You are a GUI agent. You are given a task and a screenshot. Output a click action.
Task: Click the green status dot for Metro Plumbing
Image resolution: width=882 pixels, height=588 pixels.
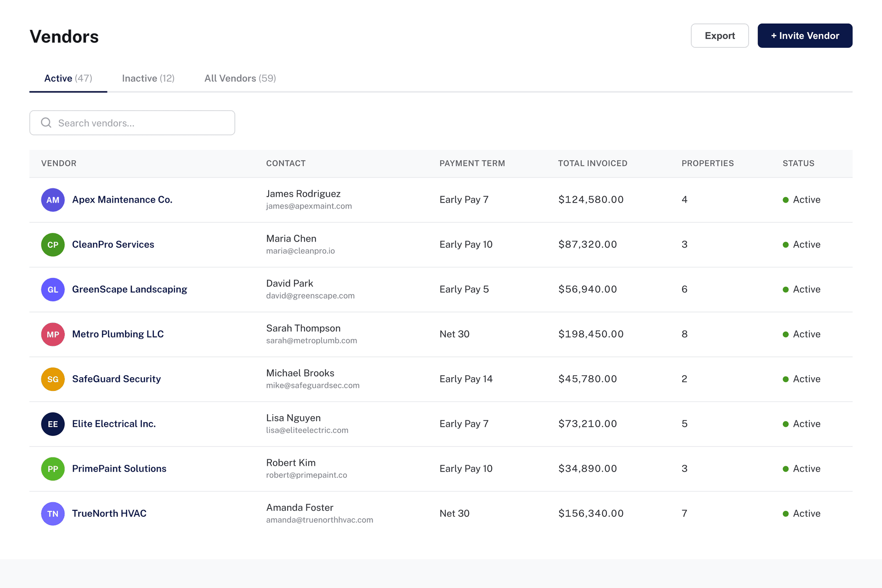pos(786,334)
